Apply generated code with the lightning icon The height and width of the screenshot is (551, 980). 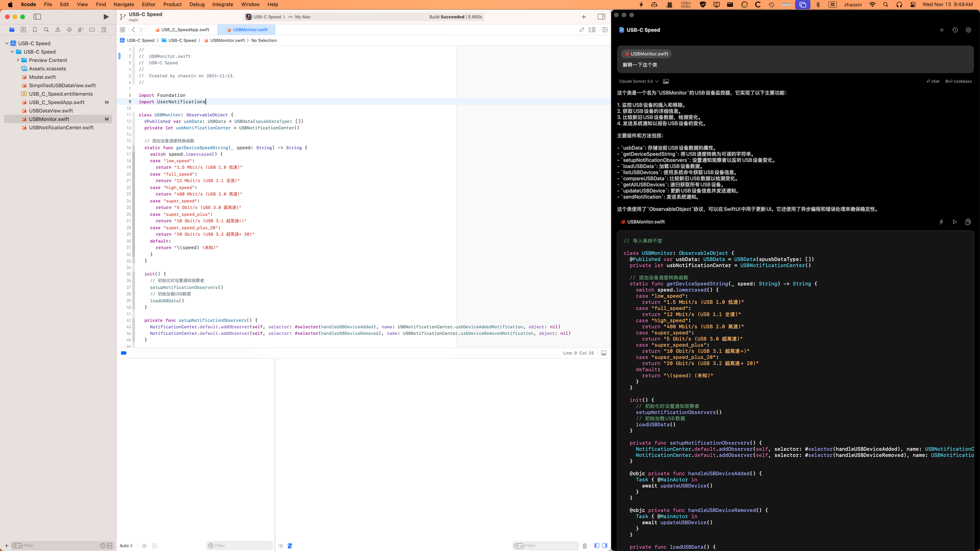[x=941, y=222]
